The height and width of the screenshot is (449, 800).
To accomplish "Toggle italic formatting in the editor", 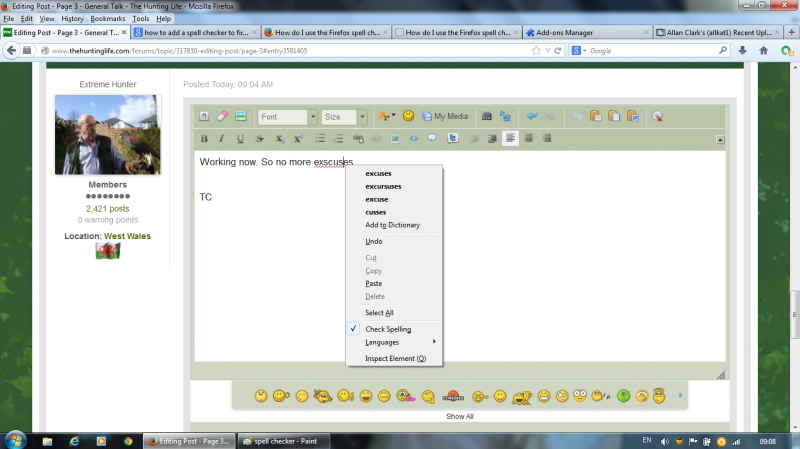I will 221,138.
